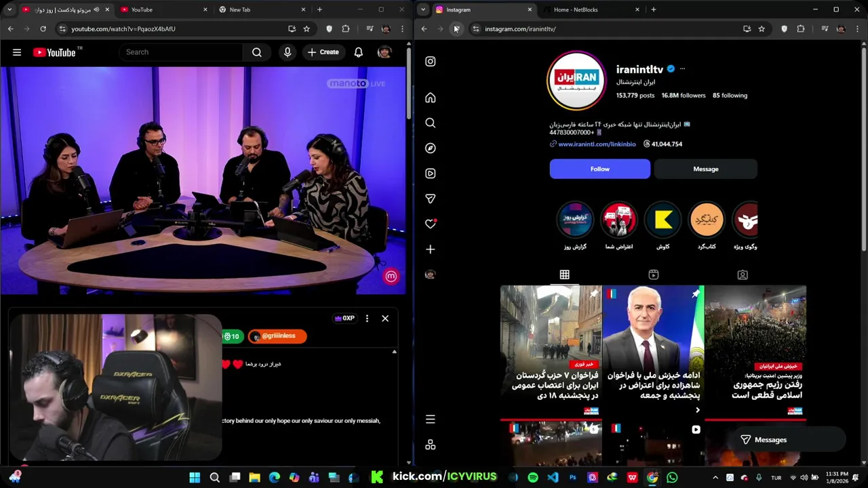Follow the iranintltv account

tap(599, 169)
